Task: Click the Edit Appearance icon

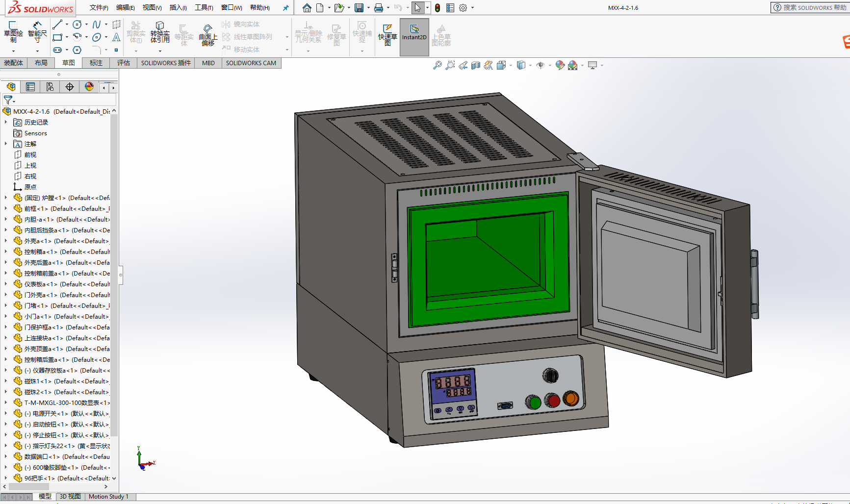Action: click(560, 65)
